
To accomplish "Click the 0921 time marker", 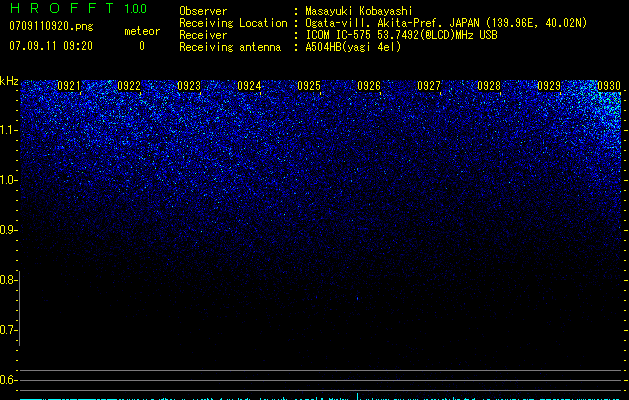I will click(x=69, y=85).
